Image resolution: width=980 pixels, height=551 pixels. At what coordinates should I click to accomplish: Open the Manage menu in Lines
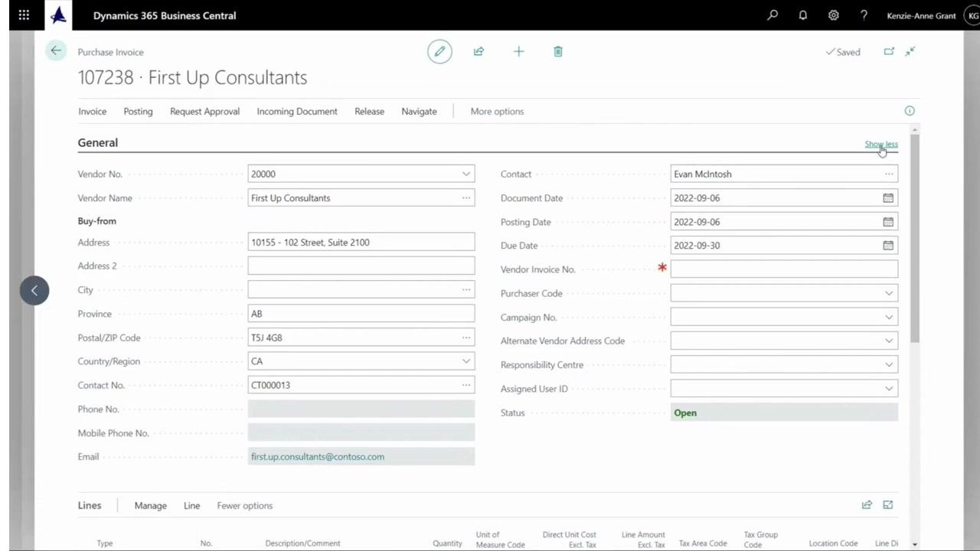(x=150, y=506)
